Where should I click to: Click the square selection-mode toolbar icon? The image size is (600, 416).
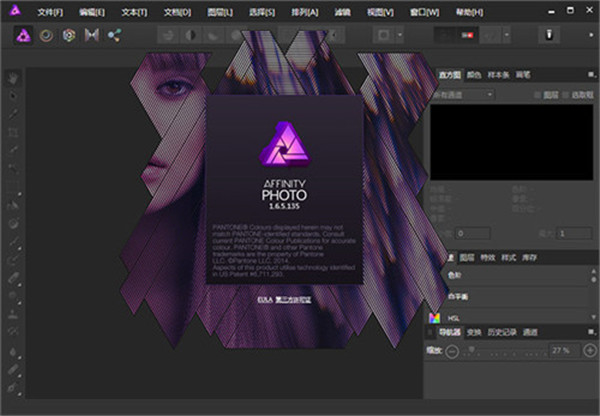point(383,35)
